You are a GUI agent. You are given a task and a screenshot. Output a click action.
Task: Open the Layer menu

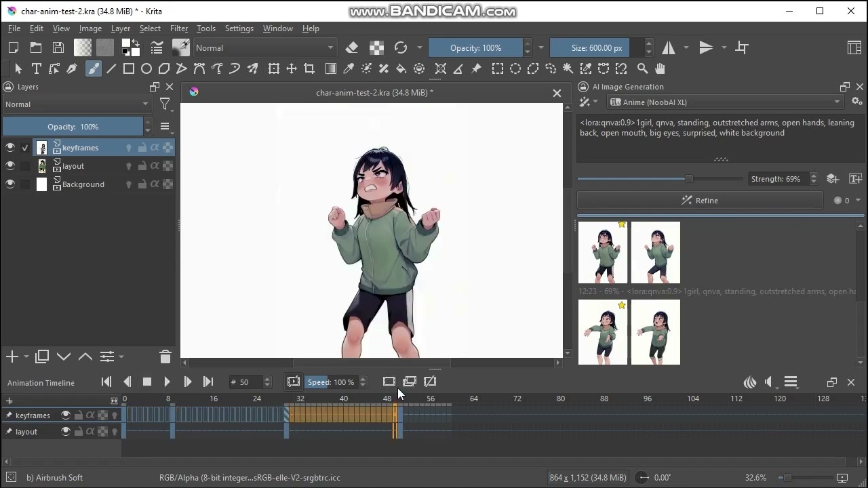[x=121, y=28]
